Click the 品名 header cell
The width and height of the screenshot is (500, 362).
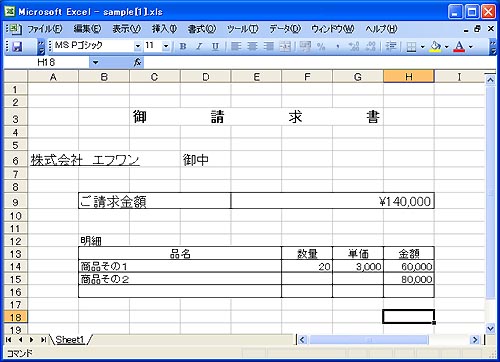pyautogui.click(x=180, y=254)
